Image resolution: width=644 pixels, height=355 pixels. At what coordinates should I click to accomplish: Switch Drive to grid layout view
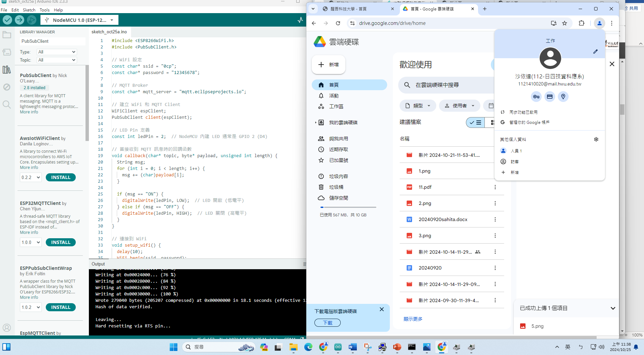(492, 122)
